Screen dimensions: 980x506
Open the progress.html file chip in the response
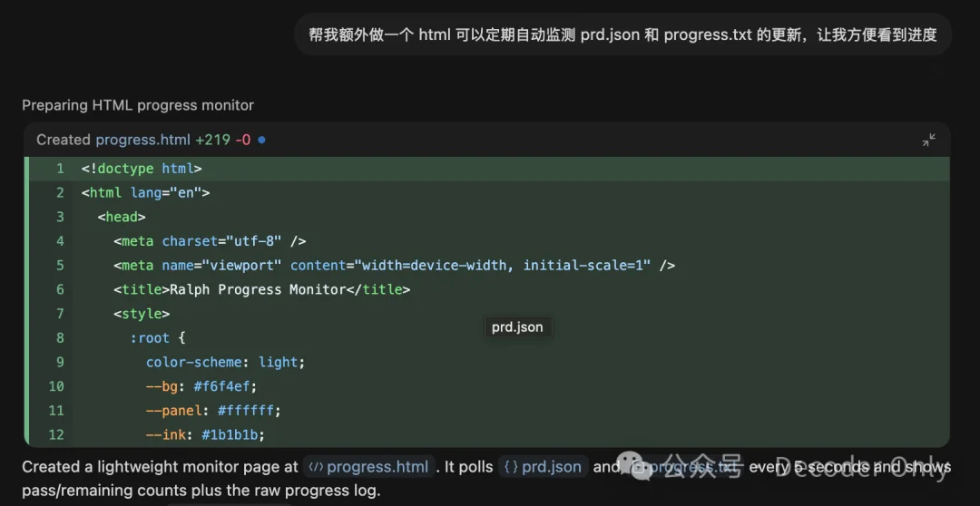368,467
